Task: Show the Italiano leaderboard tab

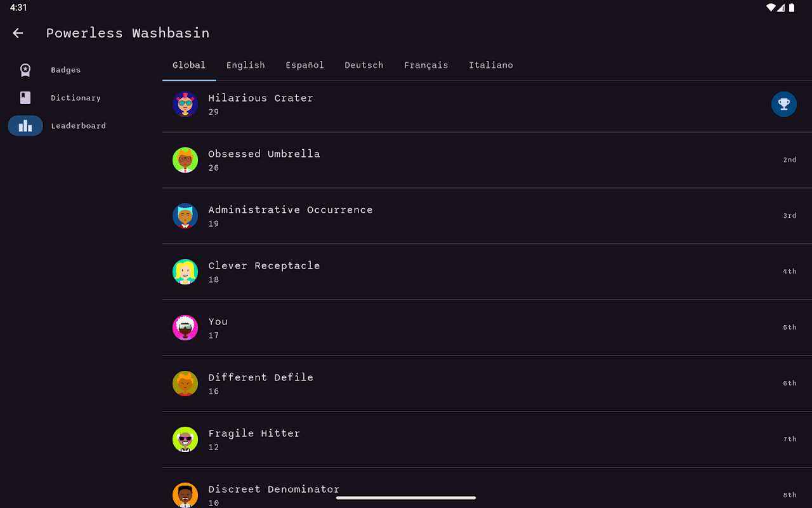Action: click(490, 65)
